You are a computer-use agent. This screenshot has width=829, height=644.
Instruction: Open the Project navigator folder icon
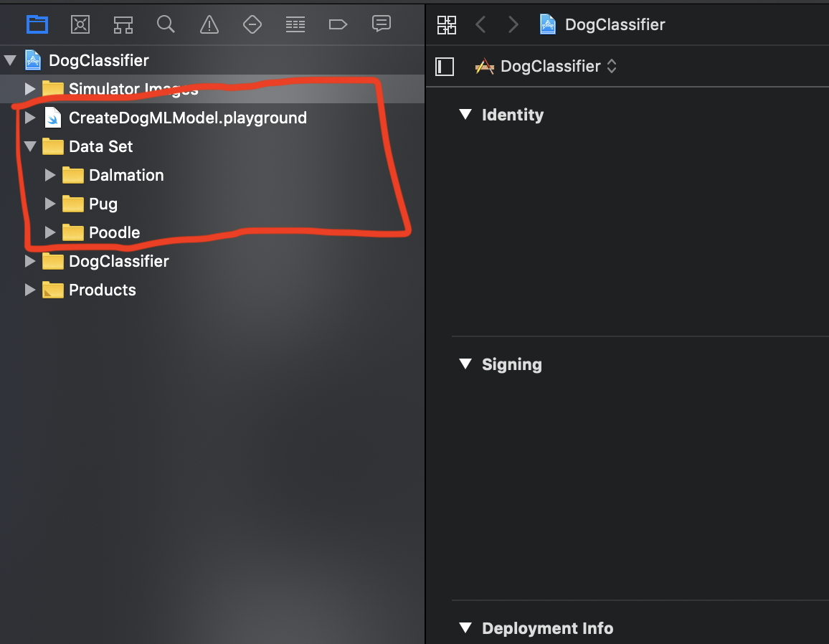tap(37, 24)
